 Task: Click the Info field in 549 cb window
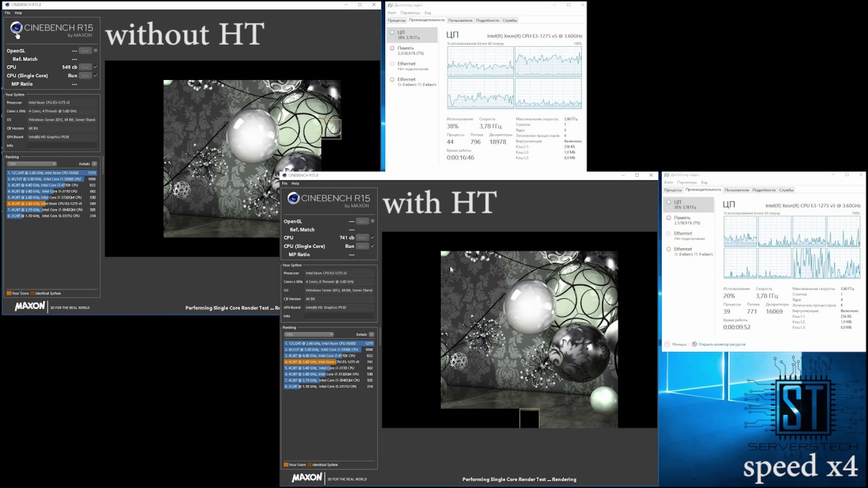point(62,145)
